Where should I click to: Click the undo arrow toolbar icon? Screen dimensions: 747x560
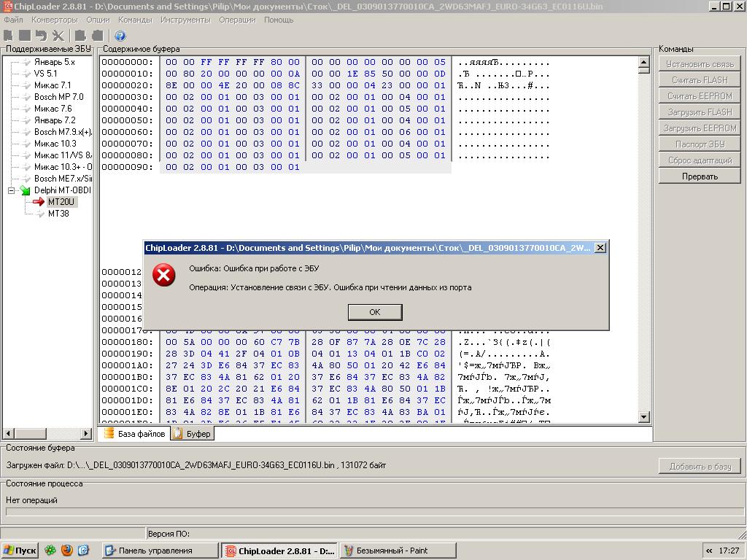pos(41,36)
